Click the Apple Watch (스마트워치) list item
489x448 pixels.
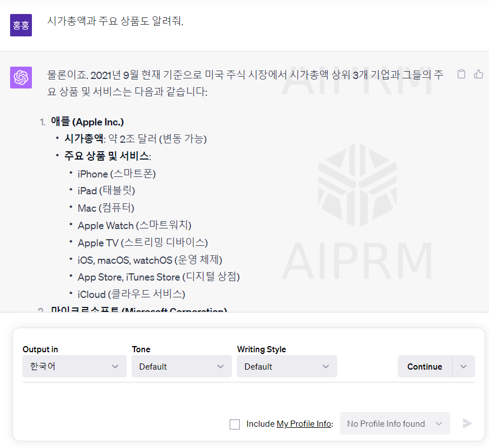134,225
